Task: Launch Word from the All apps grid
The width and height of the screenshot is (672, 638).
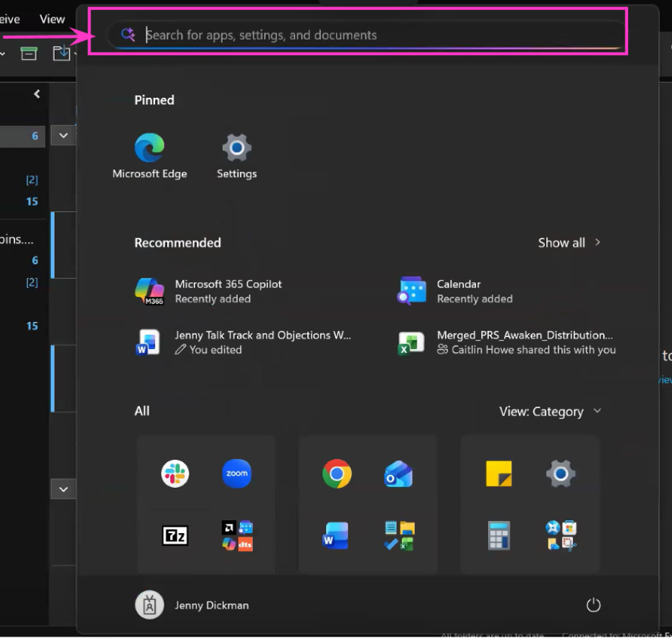Action: (335, 535)
